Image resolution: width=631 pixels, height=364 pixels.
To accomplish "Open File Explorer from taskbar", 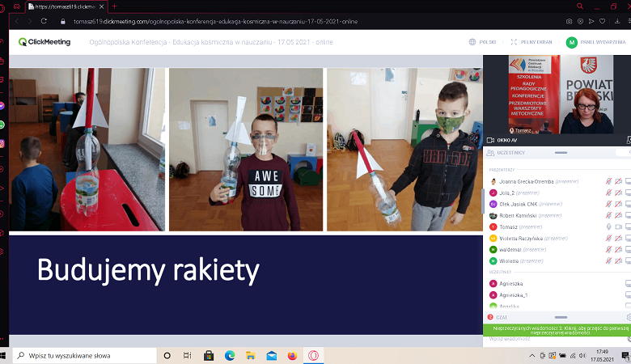I will (250, 356).
